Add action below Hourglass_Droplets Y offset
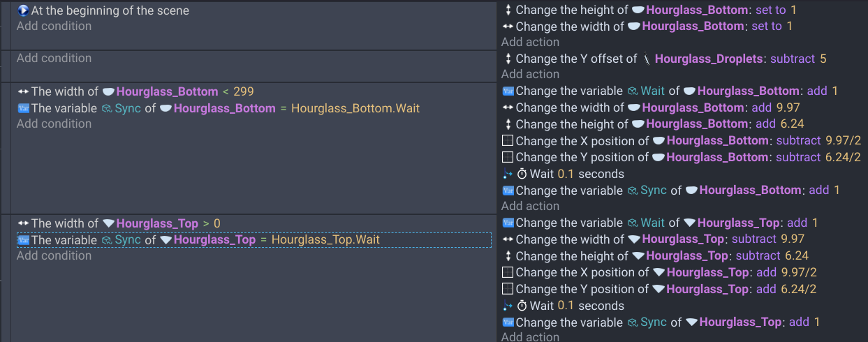The width and height of the screenshot is (868, 342). 530,74
